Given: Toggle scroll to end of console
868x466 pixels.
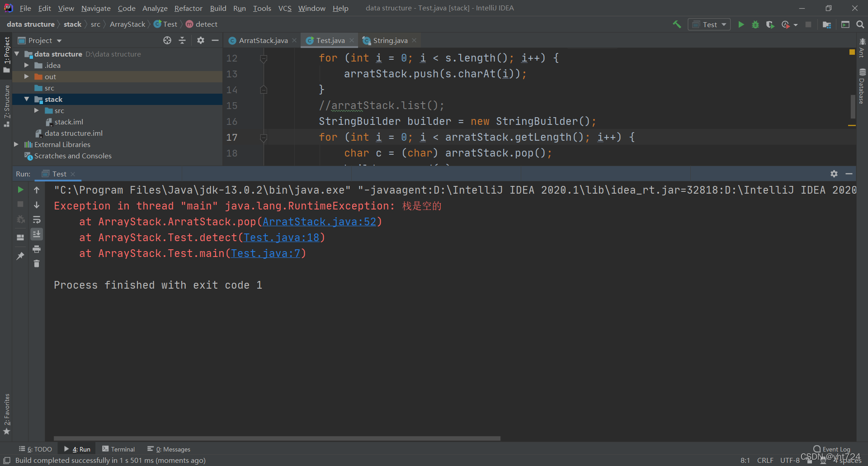Looking at the screenshot, I should pos(37,234).
